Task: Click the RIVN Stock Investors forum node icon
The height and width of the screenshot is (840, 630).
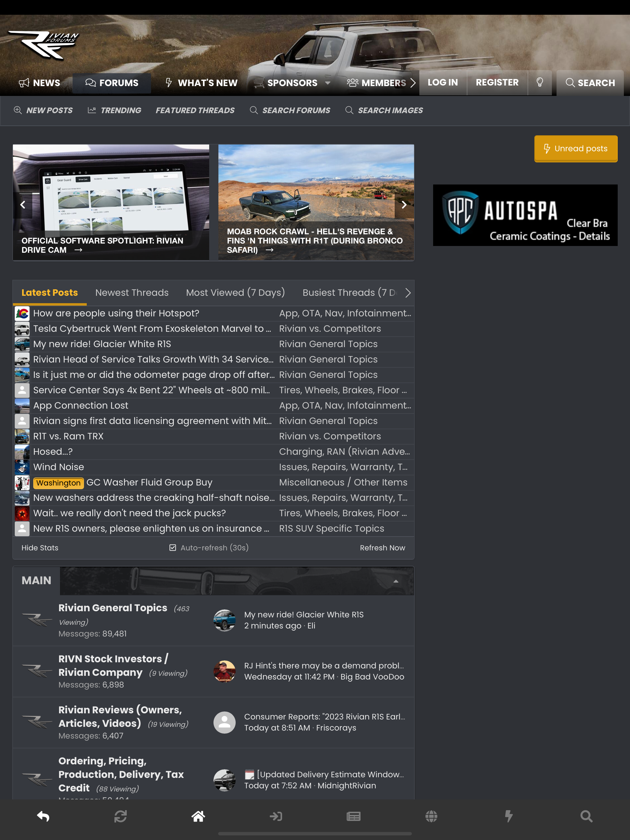Action: tap(37, 671)
